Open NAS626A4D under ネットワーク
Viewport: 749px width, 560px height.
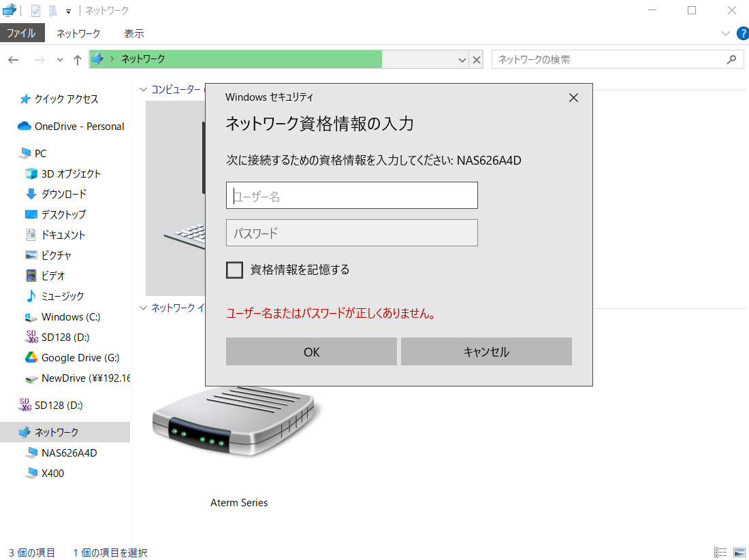tap(69, 453)
